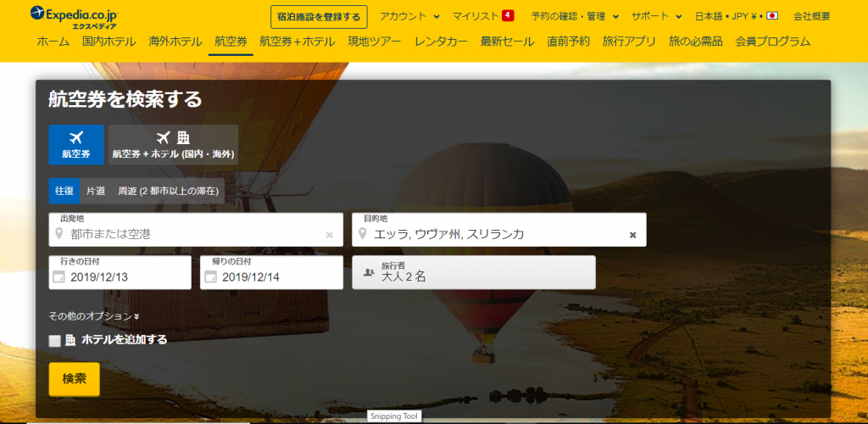Open the 国内ホテル nav item
Image resolution: width=868 pixels, height=424 pixels.
tap(109, 42)
